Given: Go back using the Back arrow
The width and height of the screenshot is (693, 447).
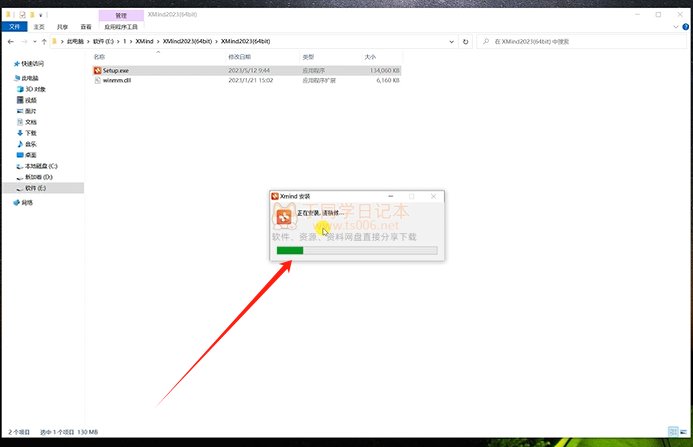Looking at the screenshot, I should tap(11, 42).
